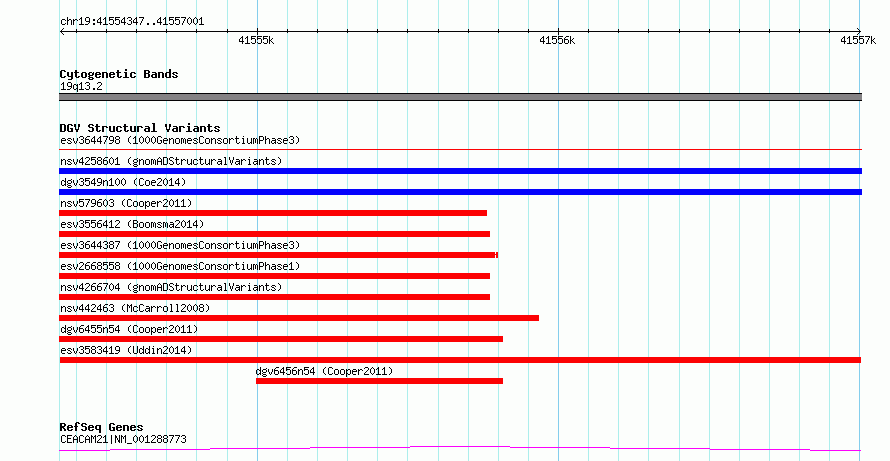The height and width of the screenshot is (461, 890).
Task: Click red bar below the esv3583419 label
Action: [x=460, y=360]
